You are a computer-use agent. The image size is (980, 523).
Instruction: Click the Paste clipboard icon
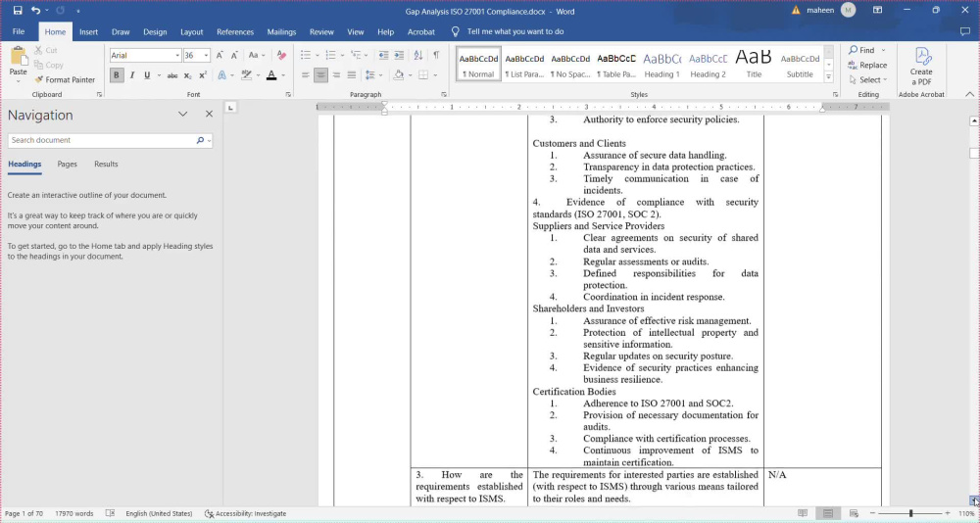point(18,57)
